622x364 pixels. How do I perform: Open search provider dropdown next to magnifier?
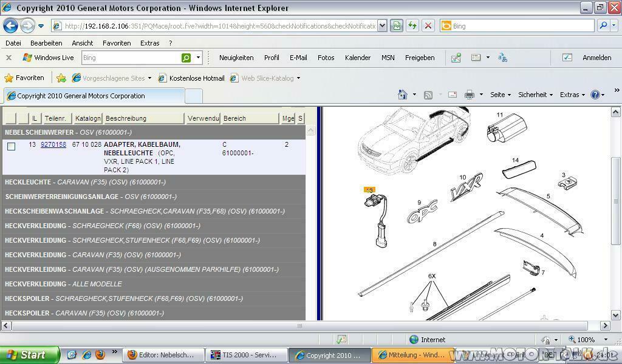(x=613, y=25)
